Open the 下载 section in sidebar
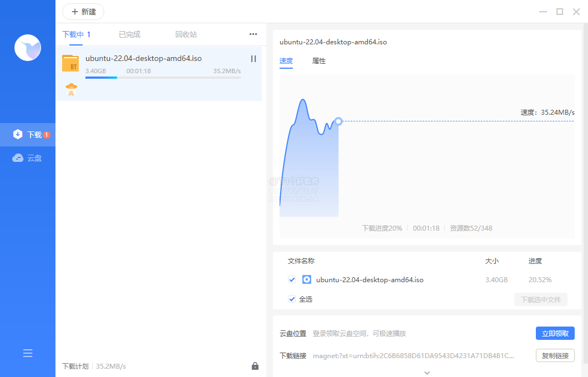Screen dimensions: 588x377 coord(28,135)
